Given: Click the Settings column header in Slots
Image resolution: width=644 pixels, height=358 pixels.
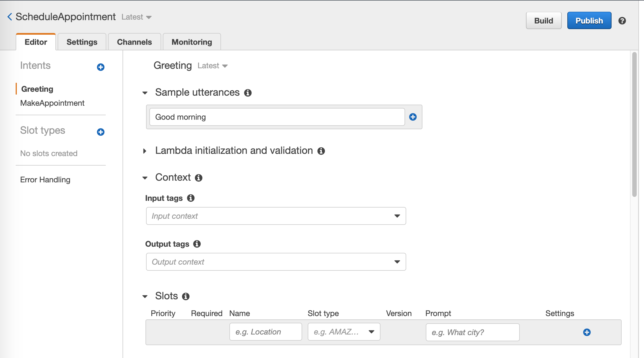Looking at the screenshot, I should click(560, 313).
